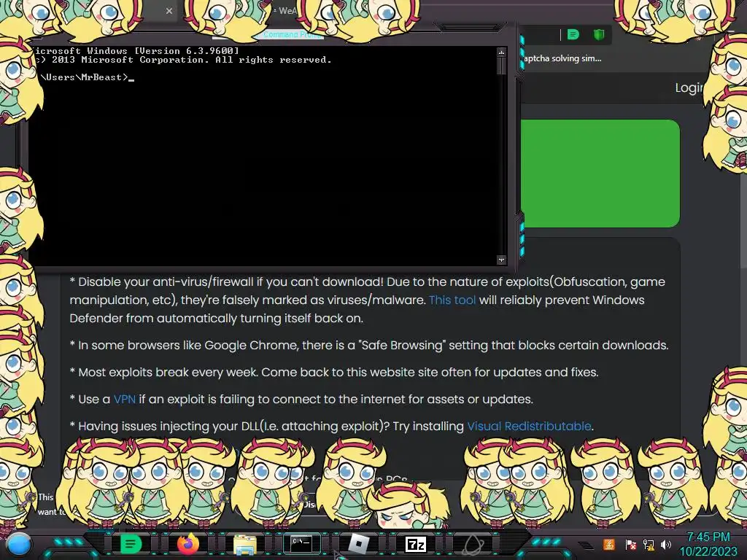
Task: Open the Visual Redistributable link
Action: click(x=529, y=426)
